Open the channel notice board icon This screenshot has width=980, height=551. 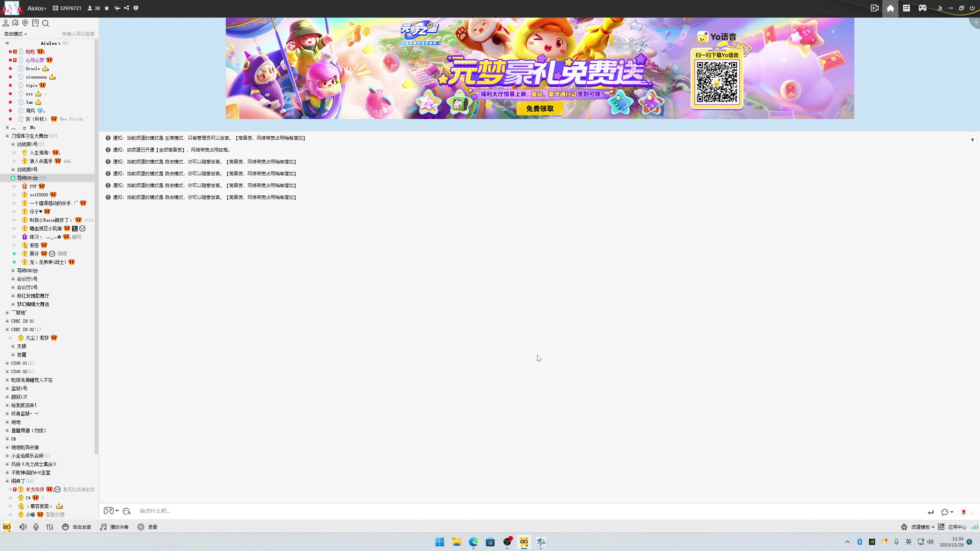(x=35, y=23)
